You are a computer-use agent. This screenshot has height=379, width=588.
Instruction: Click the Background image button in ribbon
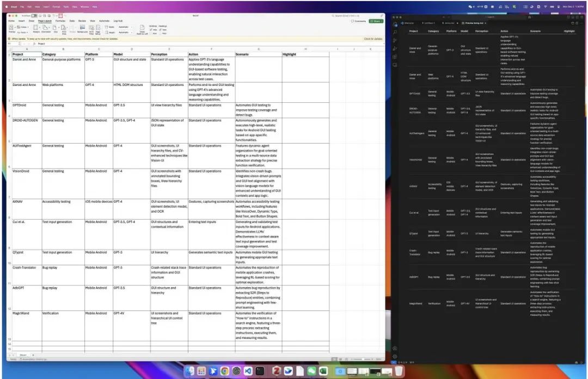82,29
